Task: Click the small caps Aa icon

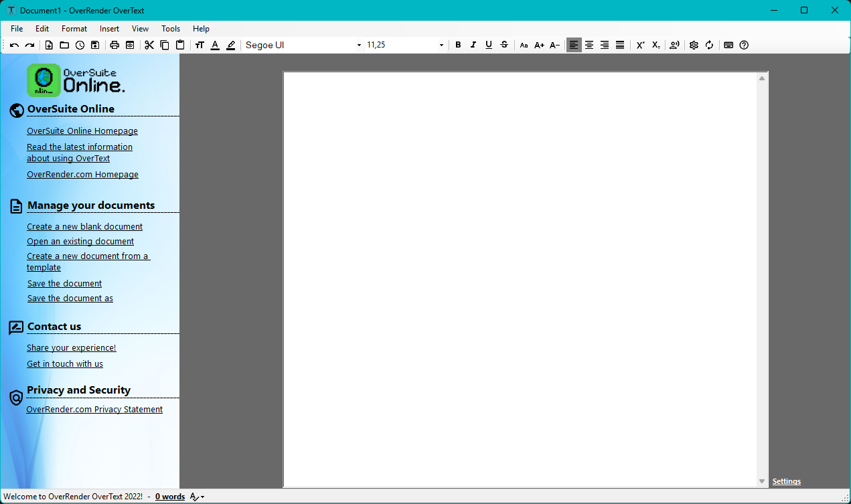Action: pyautogui.click(x=524, y=46)
